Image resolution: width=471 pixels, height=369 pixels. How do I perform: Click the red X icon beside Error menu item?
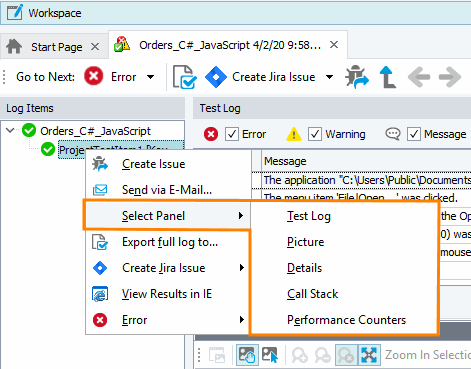click(100, 320)
